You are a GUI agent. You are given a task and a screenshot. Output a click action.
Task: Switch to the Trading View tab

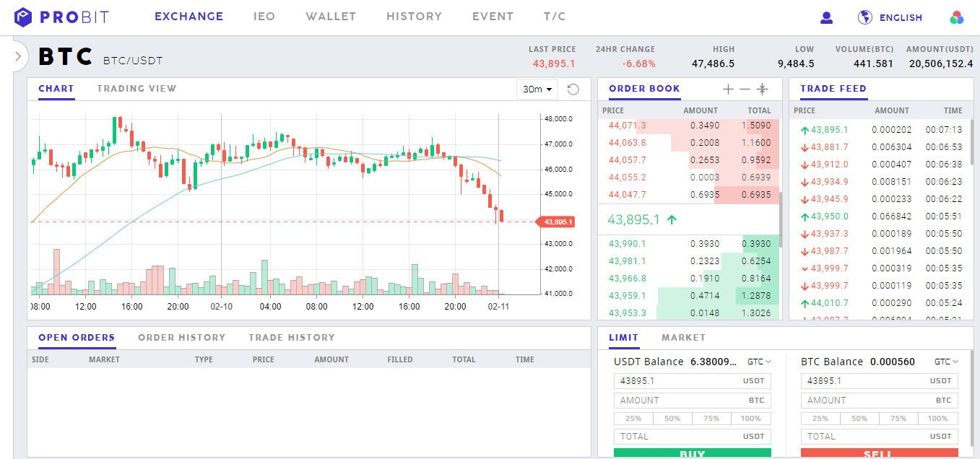point(136,89)
